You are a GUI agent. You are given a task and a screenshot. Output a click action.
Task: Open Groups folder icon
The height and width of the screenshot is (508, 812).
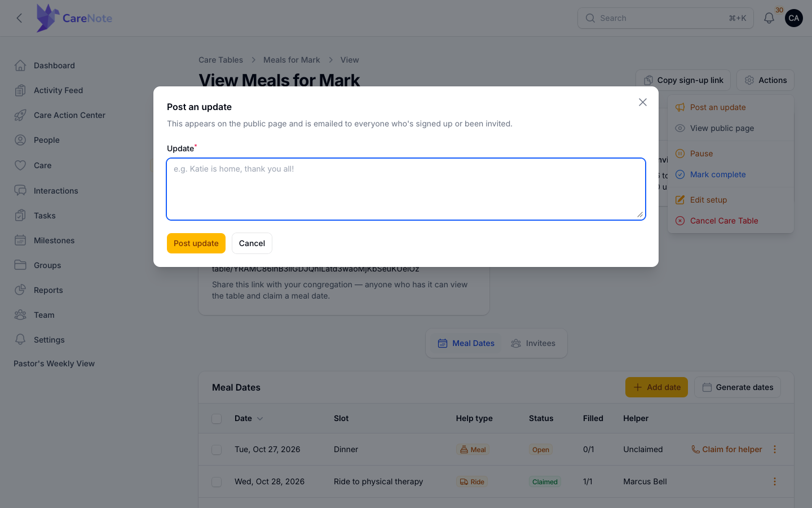tap(20, 265)
